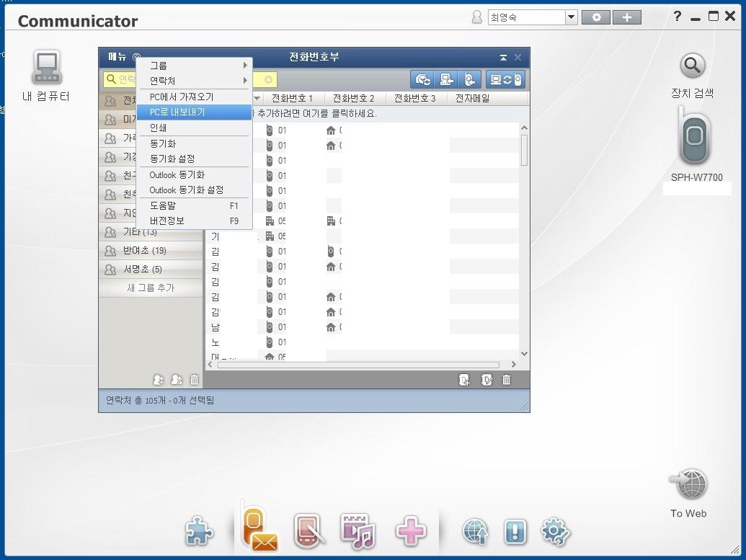This screenshot has height=560, width=746.
Task: Clear the search field with the X icon
Action: pos(268,79)
